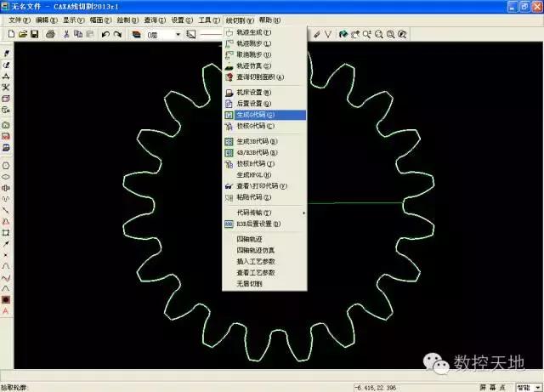Choose 轨迹跳步 menu entry

click(264, 43)
